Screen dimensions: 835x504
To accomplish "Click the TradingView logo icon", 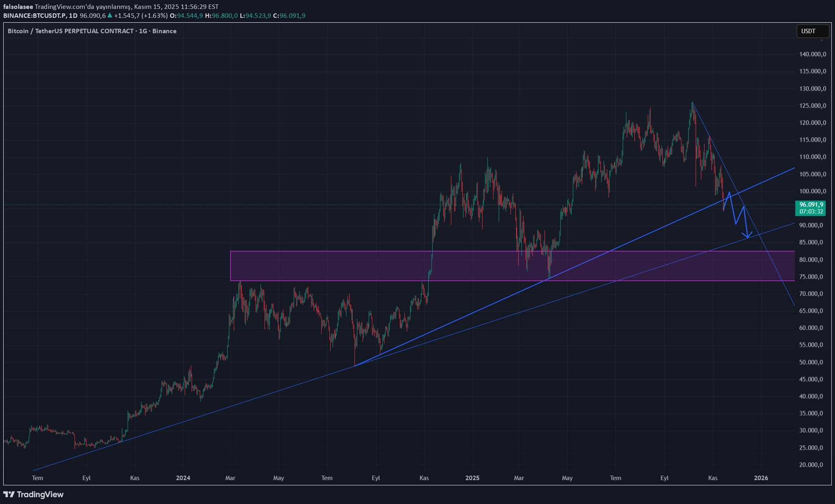I will [x=9, y=494].
